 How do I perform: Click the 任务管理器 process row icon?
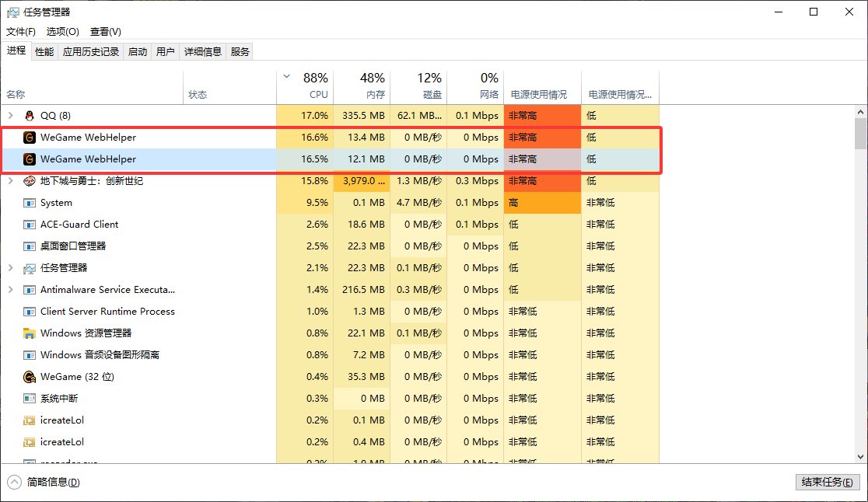[30, 268]
